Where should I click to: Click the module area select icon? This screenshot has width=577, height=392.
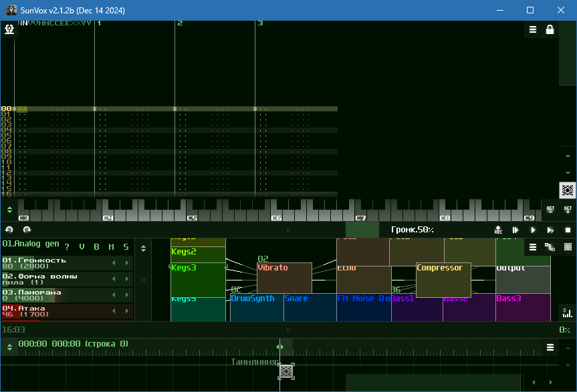pos(568,247)
